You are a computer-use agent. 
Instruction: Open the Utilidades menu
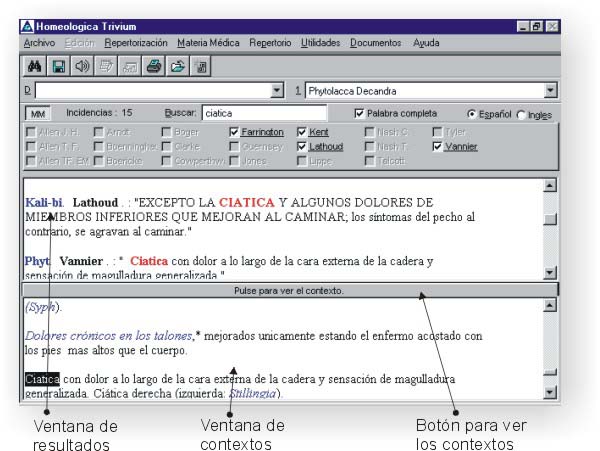(x=320, y=43)
